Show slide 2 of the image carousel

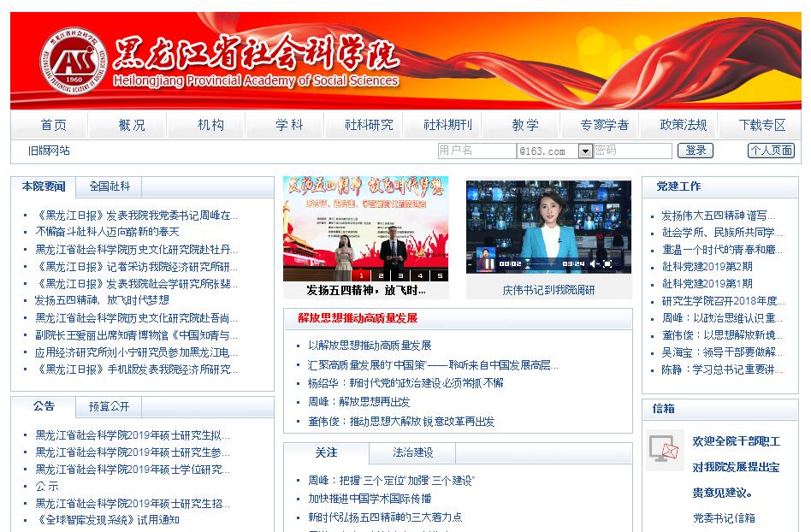pos(381,275)
